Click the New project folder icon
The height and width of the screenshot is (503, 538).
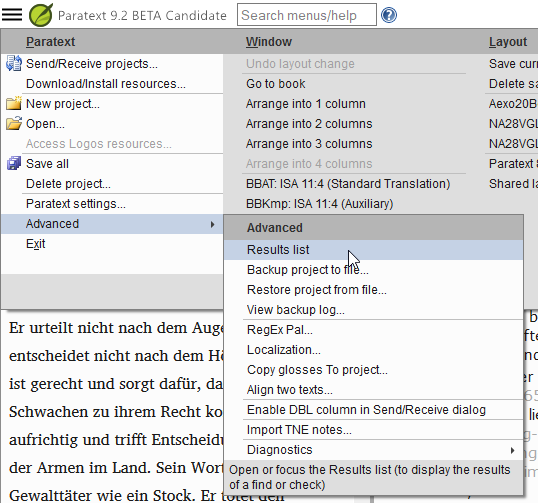pos(14,103)
